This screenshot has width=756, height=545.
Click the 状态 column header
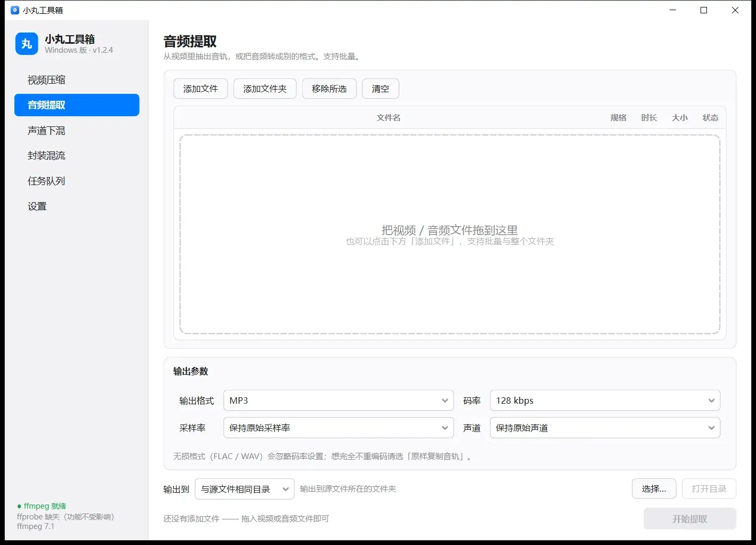[x=711, y=118]
